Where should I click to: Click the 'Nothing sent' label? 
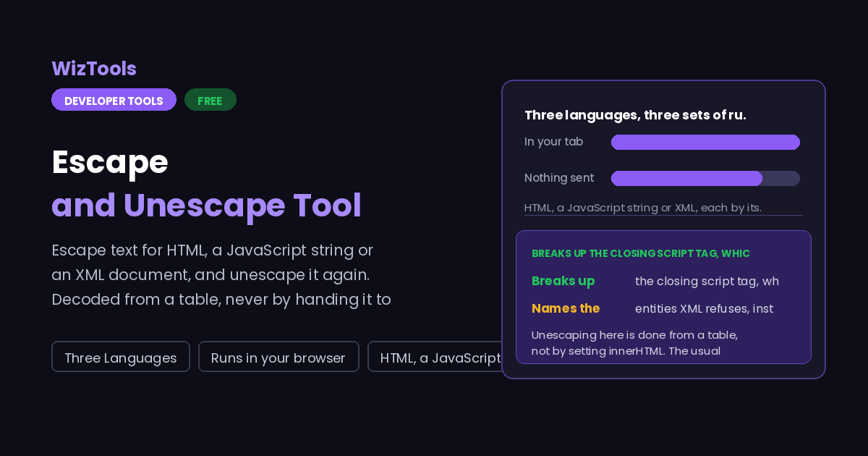click(559, 178)
